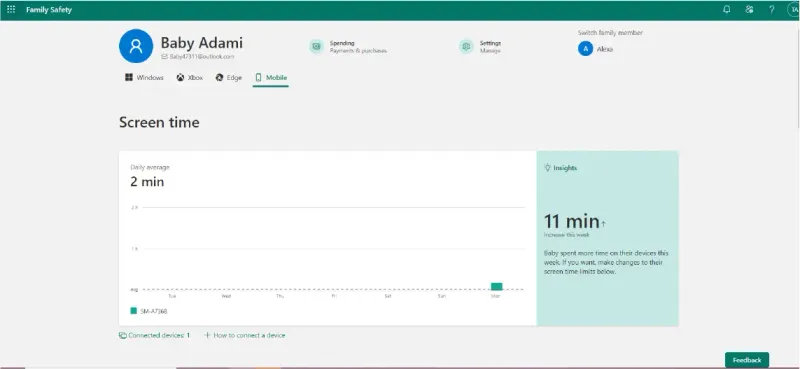Click Alexa's avatar circle
The image size is (800, 369).
[585, 49]
